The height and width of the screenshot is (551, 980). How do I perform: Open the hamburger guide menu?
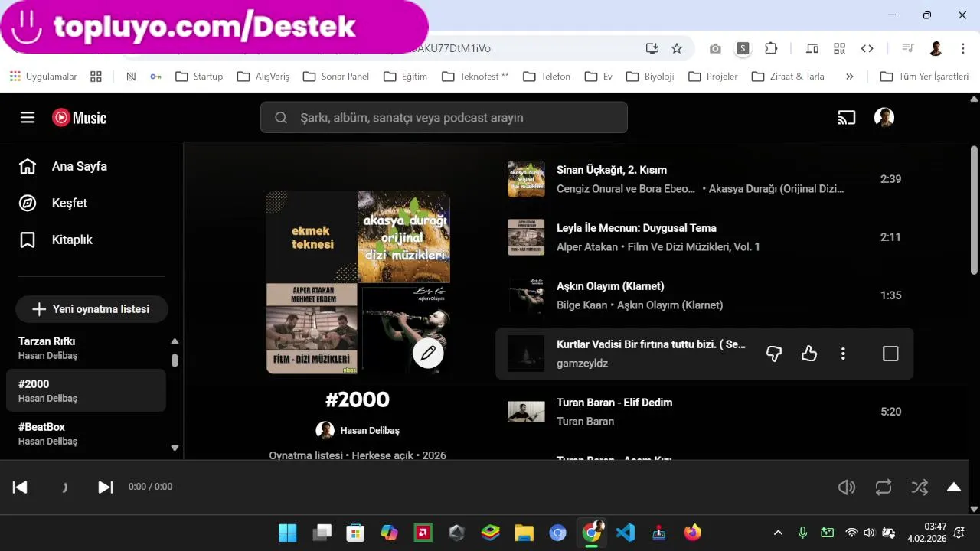point(28,117)
